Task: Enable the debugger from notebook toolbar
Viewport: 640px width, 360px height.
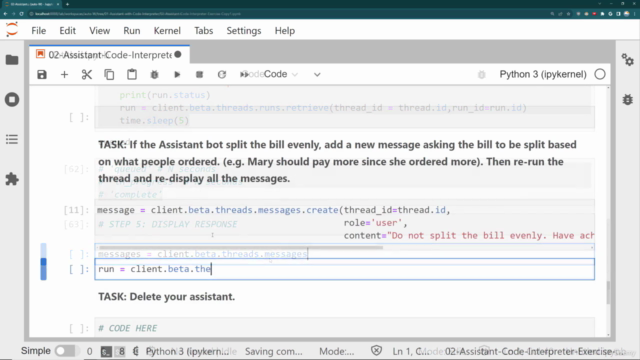Action: [x=482, y=75]
